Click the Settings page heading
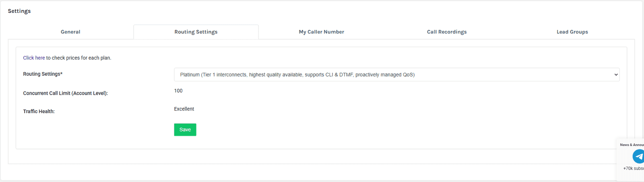Screen dimensions: 644x182 (19, 11)
